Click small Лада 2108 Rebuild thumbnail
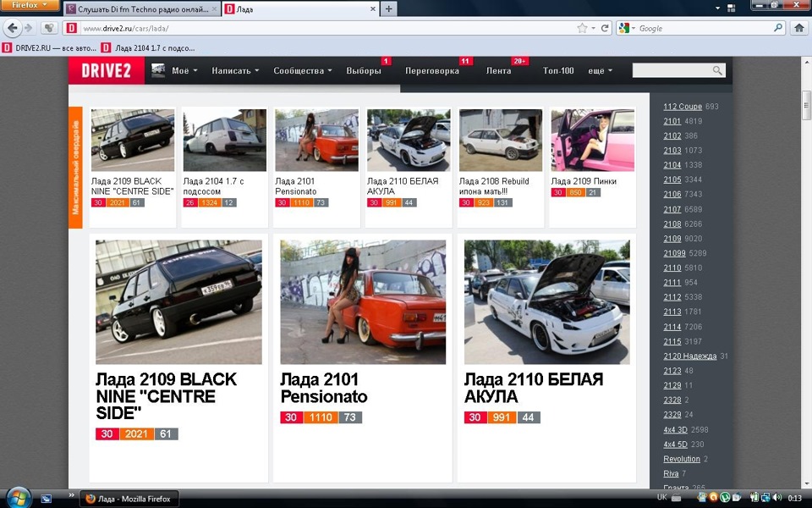Screen dimensions: 812x508 coord(500,140)
